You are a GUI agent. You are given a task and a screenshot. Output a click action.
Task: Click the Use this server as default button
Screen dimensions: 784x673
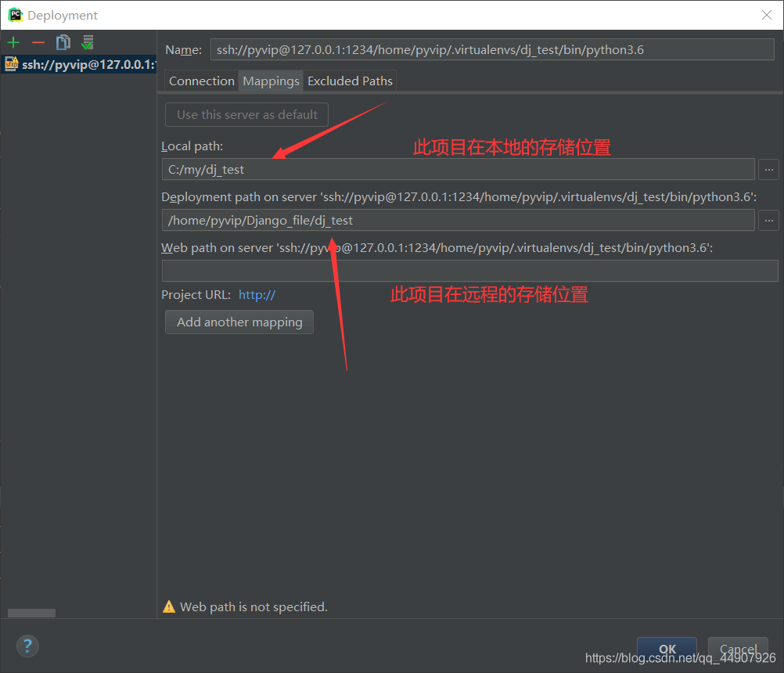(x=246, y=114)
